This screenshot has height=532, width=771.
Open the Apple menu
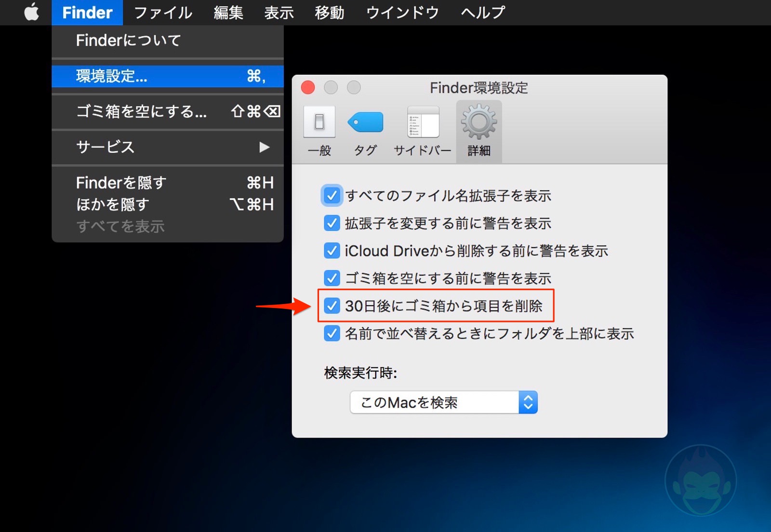[x=32, y=12]
